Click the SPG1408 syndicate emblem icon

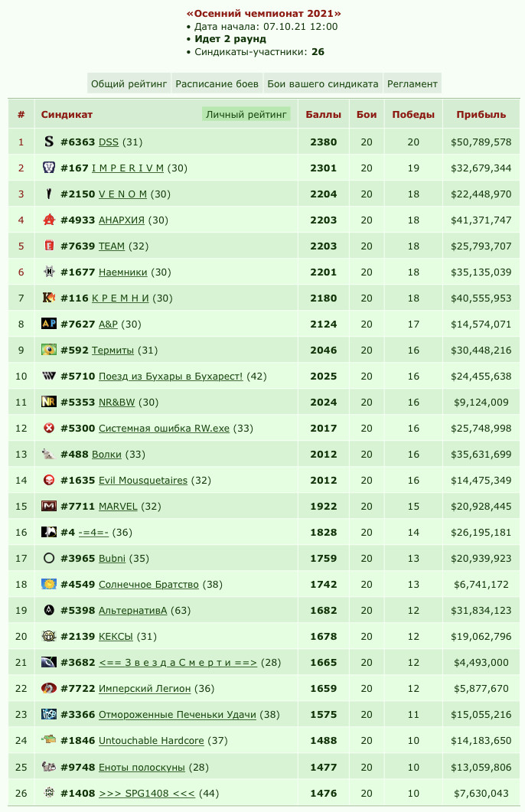(49, 792)
